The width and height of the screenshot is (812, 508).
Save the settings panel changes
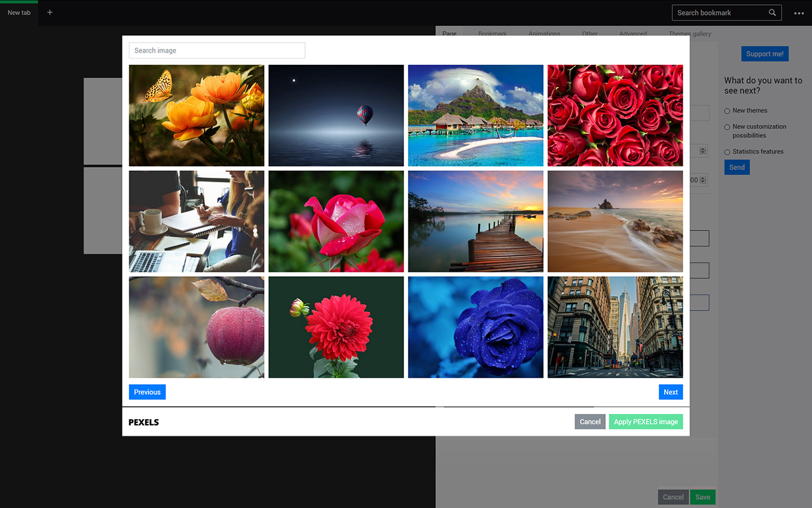pos(703,497)
